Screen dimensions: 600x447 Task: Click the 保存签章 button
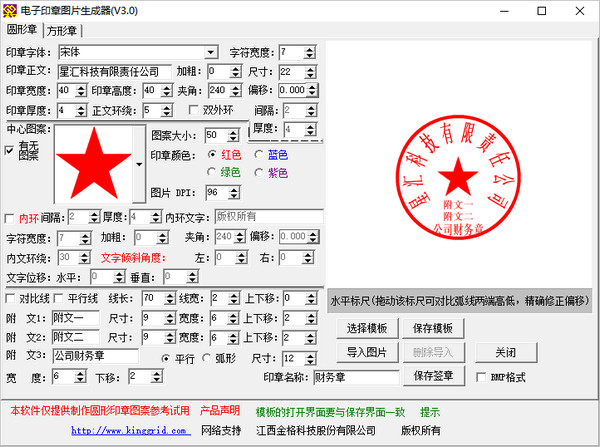434,376
